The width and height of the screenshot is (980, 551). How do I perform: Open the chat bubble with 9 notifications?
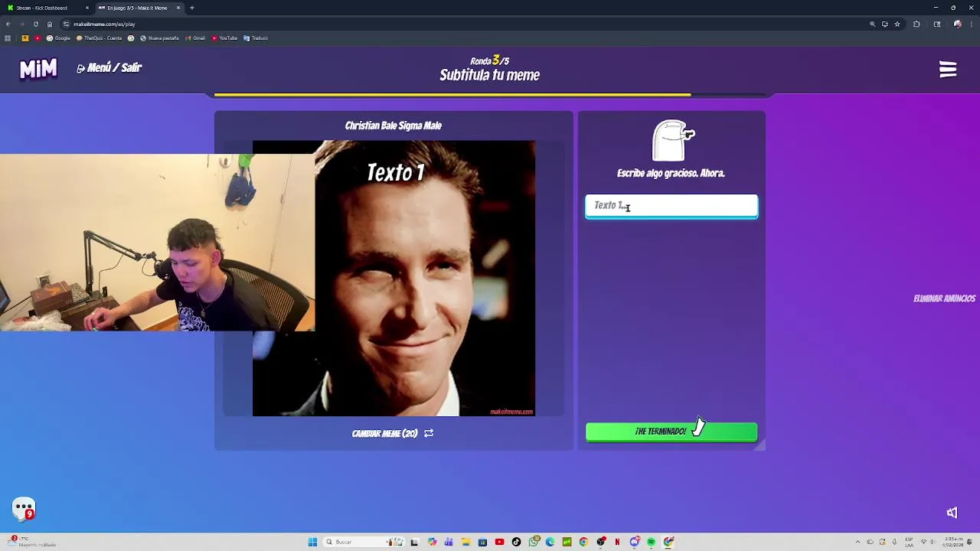[x=24, y=509]
